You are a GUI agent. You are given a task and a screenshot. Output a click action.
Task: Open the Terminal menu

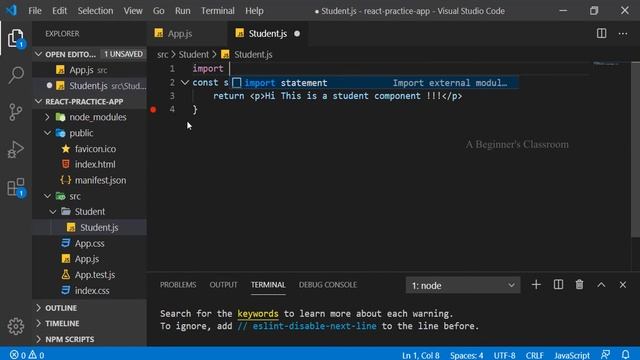tap(218, 11)
